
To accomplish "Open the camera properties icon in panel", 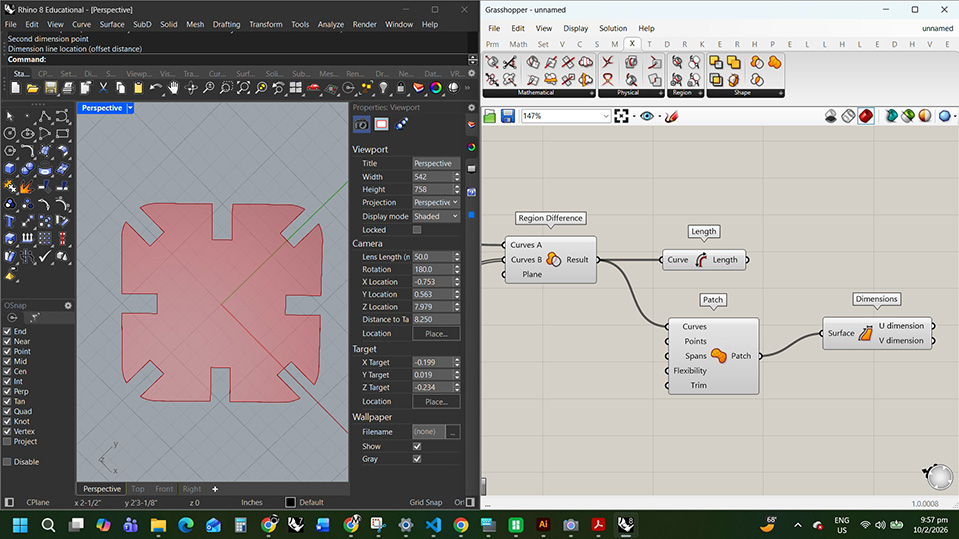I will (361, 125).
